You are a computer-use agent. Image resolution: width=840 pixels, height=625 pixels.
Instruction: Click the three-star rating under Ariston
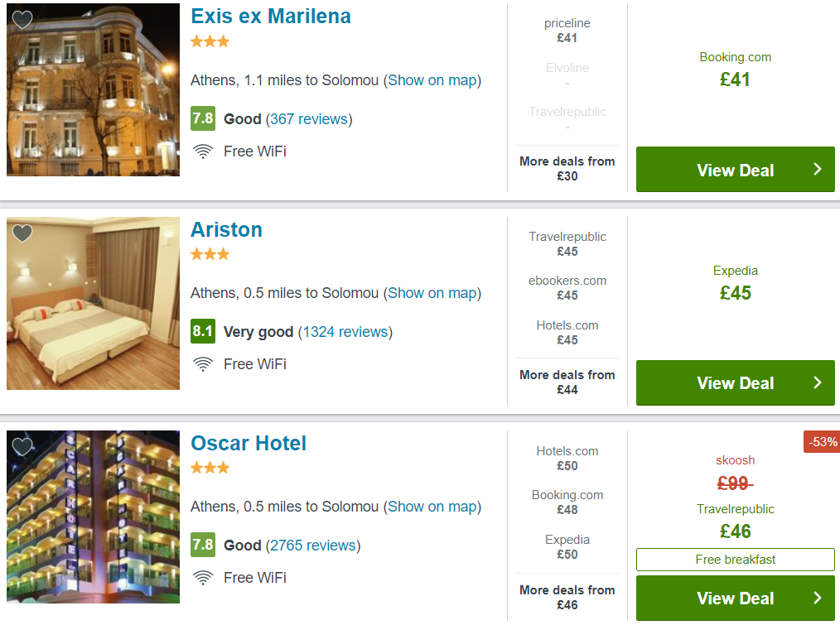click(210, 254)
